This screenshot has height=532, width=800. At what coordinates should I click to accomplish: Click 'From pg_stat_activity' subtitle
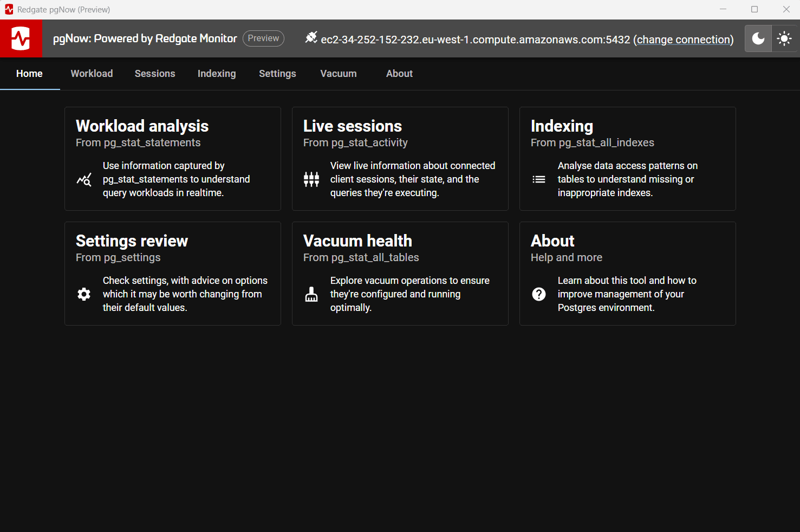tap(355, 142)
